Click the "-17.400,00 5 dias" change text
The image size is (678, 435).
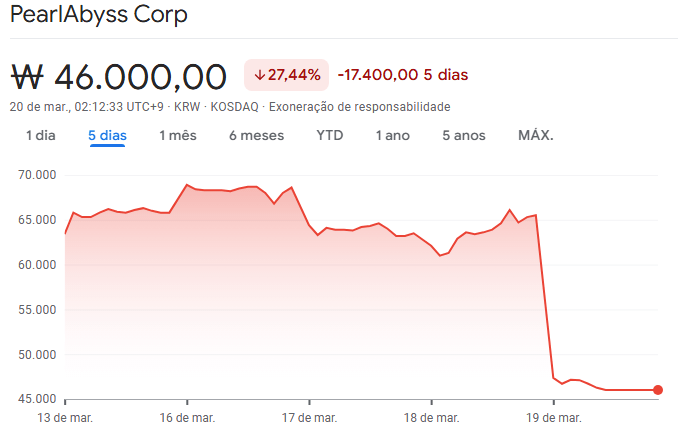point(403,75)
